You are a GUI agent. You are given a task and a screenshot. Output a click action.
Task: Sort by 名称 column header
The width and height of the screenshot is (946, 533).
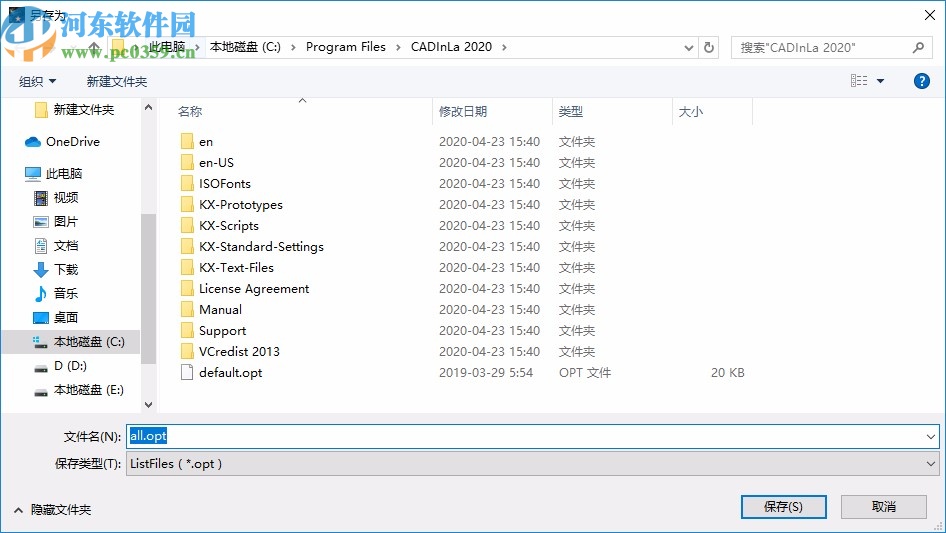190,112
